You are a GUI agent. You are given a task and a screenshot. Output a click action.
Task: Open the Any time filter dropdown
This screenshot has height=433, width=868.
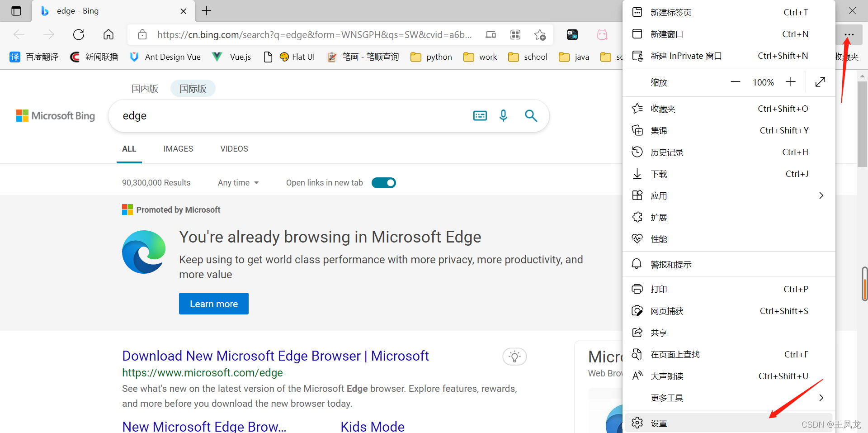coord(238,183)
